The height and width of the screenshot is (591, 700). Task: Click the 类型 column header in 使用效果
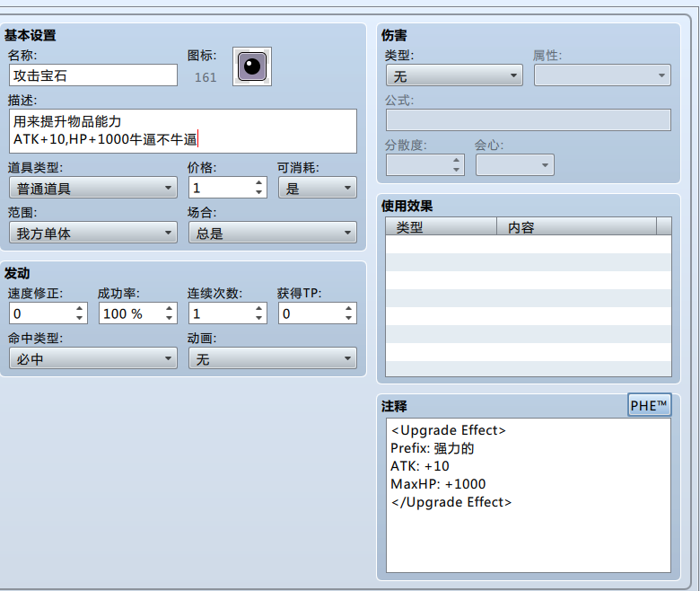441,226
